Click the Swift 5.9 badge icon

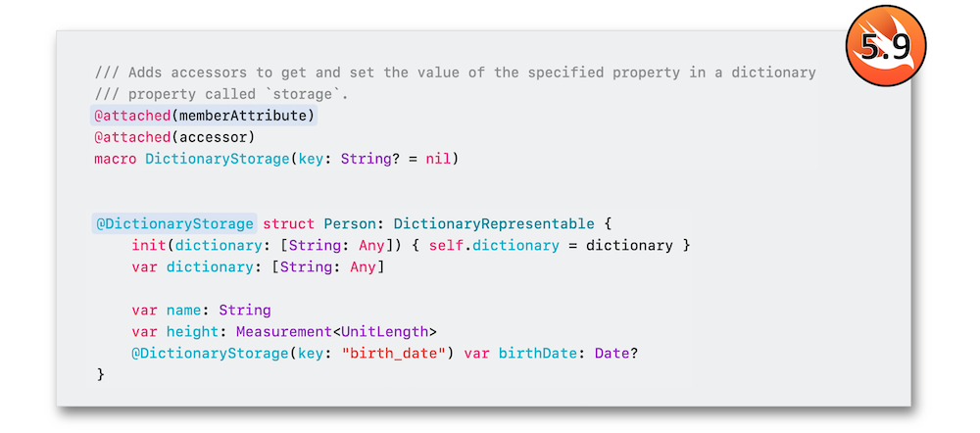pos(886,46)
